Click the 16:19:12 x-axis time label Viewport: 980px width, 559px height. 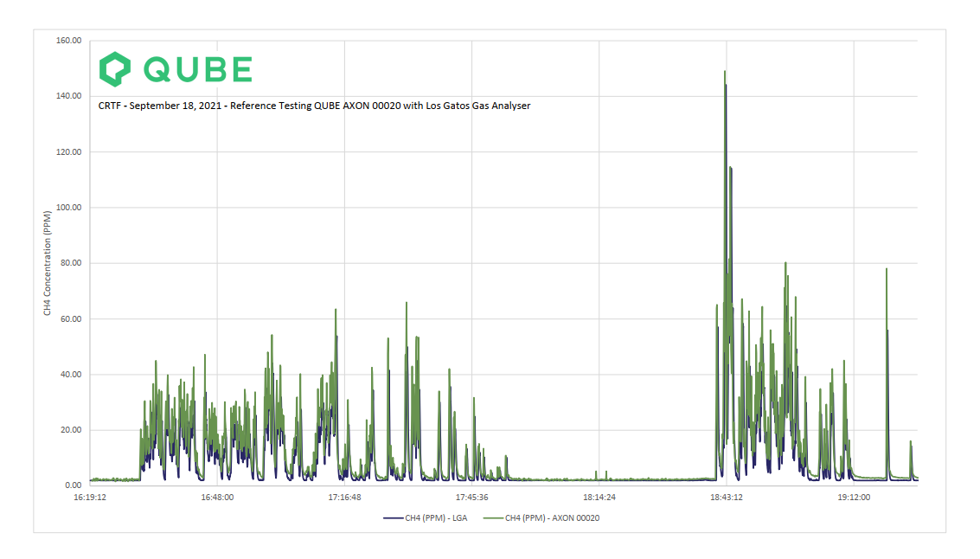[x=89, y=498]
